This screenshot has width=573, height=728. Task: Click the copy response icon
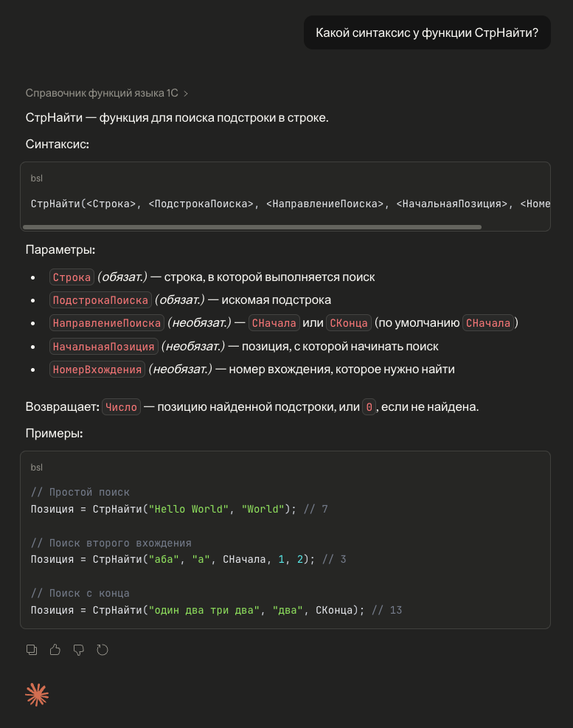coord(32,650)
